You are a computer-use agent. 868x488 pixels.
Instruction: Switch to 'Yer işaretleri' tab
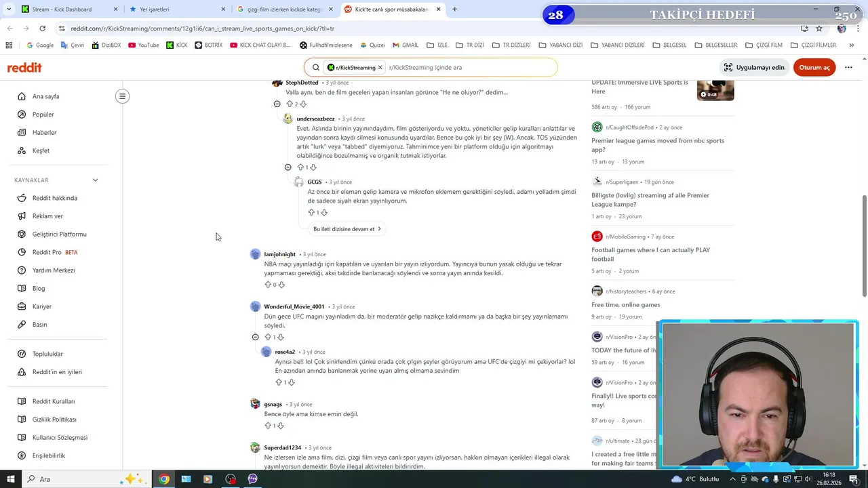pyautogui.click(x=176, y=9)
